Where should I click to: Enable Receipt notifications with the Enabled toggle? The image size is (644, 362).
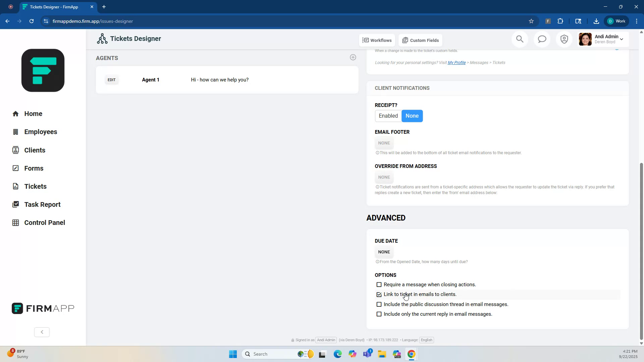click(388, 116)
